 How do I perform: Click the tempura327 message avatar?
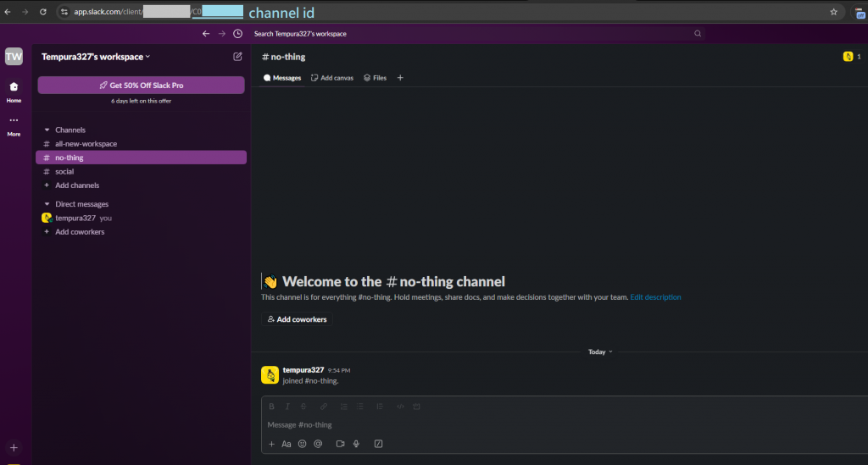point(270,375)
